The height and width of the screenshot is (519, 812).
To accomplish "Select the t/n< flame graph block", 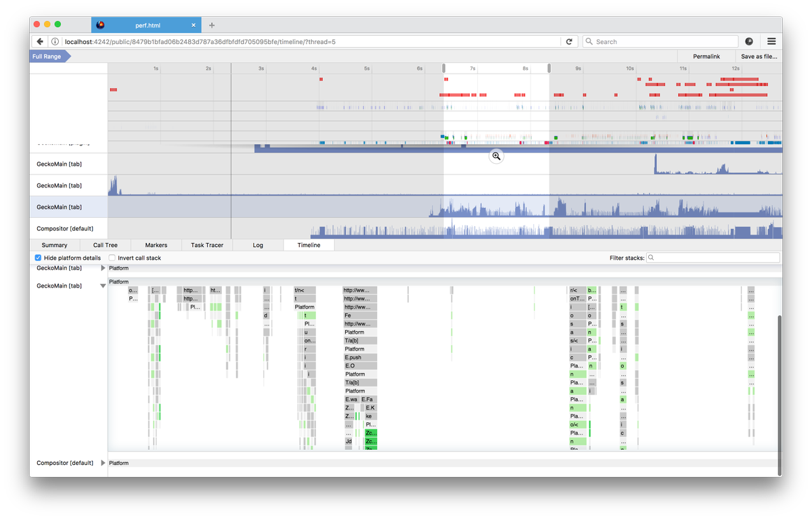I will [x=304, y=290].
